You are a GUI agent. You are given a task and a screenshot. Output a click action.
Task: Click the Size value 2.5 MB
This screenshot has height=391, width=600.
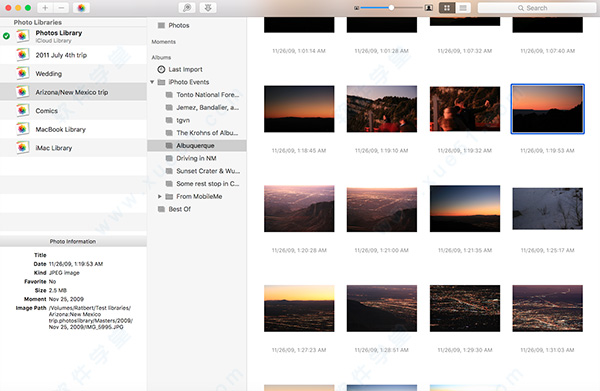[57, 290]
